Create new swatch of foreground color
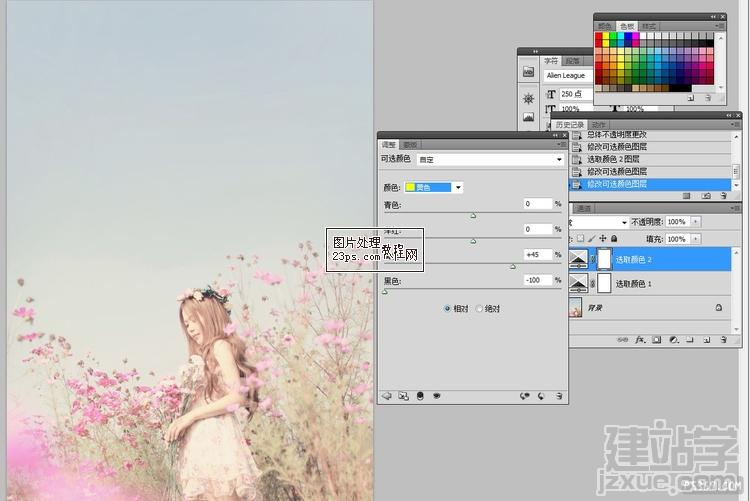The width and height of the screenshot is (750, 501). [x=691, y=98]
